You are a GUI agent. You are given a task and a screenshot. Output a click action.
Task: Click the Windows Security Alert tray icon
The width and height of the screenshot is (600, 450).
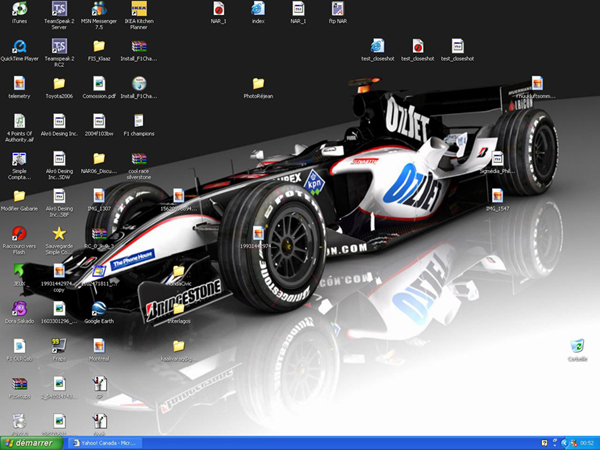point(574,443)
